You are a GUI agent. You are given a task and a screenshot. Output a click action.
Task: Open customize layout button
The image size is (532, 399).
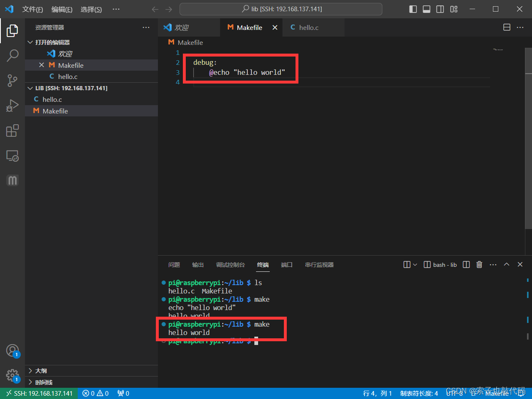454,9
